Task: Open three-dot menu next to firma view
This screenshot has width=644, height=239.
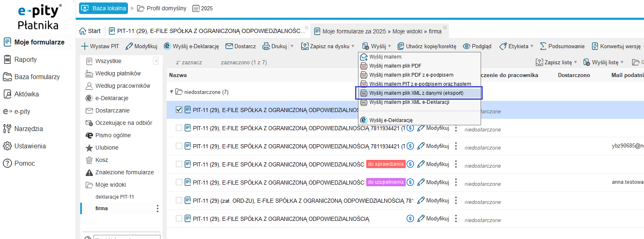Action: click(x=158, y=209)
